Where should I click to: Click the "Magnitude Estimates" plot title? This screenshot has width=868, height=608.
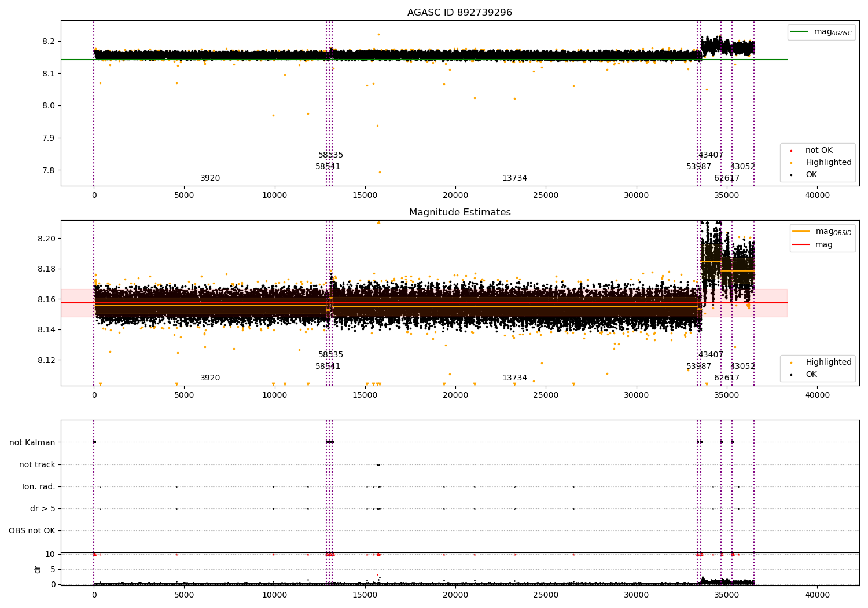click(459, 213)
